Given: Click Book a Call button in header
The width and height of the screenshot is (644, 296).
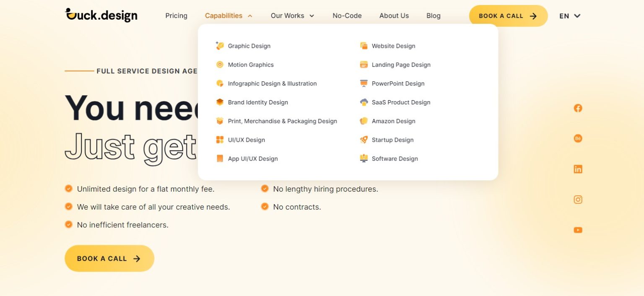Looking at the screenshot, I should point(508,16).
